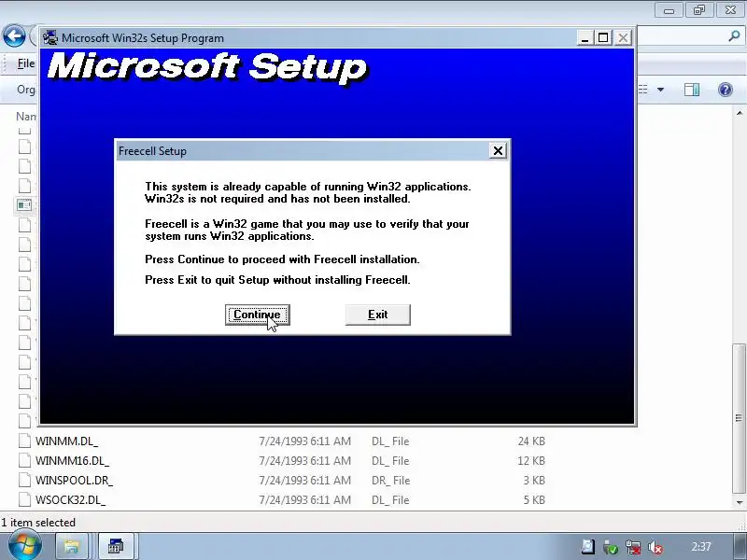Viewport: 747px width, 560px height.
Task: Open Windows Explorer from the taskbar
Action: click(72, 546)
